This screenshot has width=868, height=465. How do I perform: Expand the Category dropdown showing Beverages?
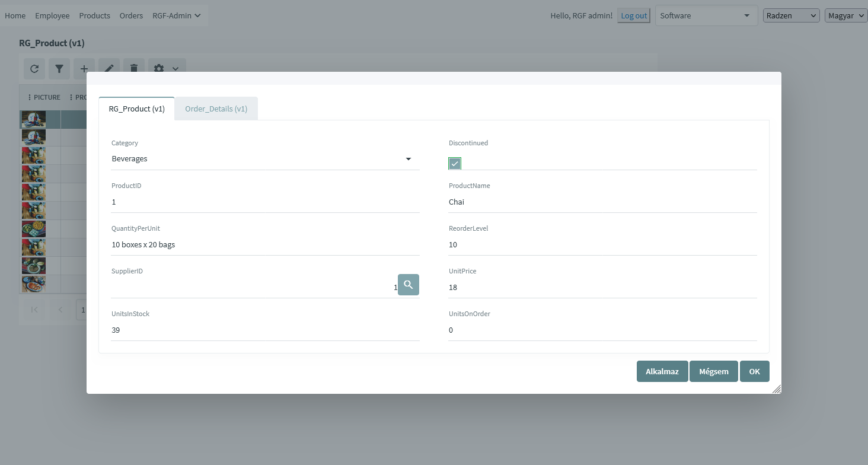point(408,159)
